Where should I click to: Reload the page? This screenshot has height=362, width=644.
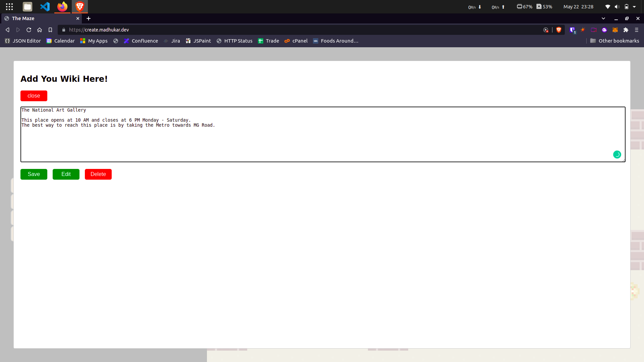coord(29,30)
